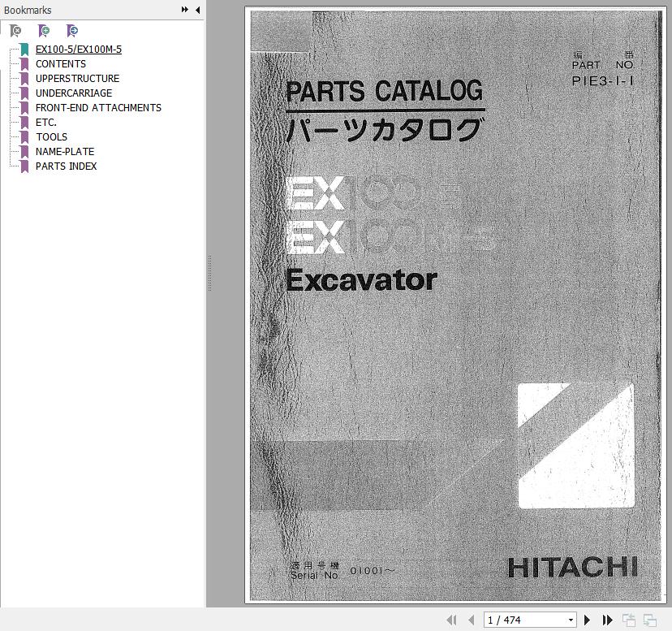The image size is (672, 631).
Task: Click the bookmark icon beside FRONT-END ATTACHMENTS
Action: point(24,108)
